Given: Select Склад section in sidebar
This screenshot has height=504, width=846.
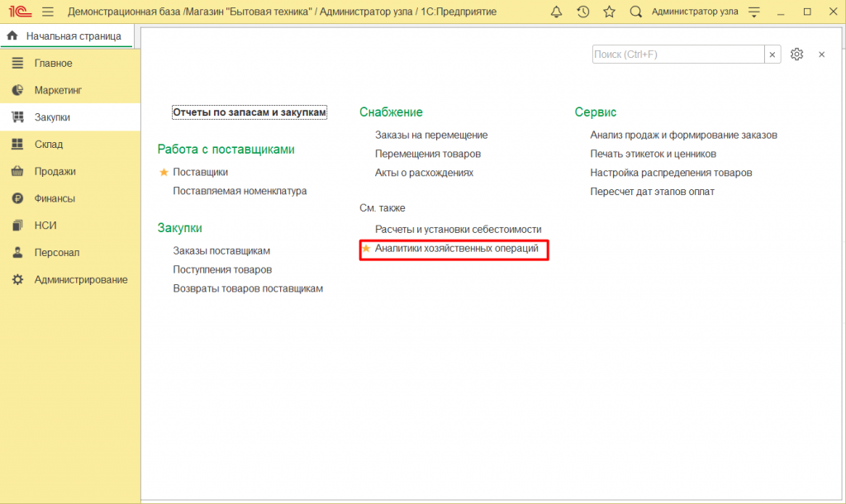Looking at the screenshot, I should pos(48,145).
